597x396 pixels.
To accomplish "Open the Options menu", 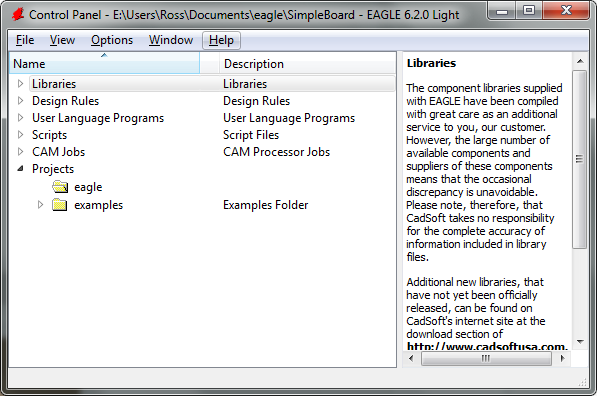I will 112,40.
